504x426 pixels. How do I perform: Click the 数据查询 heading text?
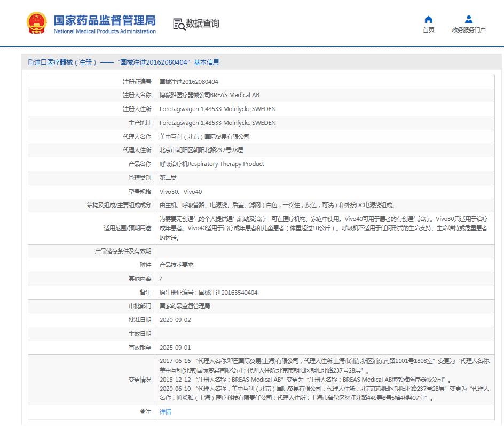tap(202, 23)
